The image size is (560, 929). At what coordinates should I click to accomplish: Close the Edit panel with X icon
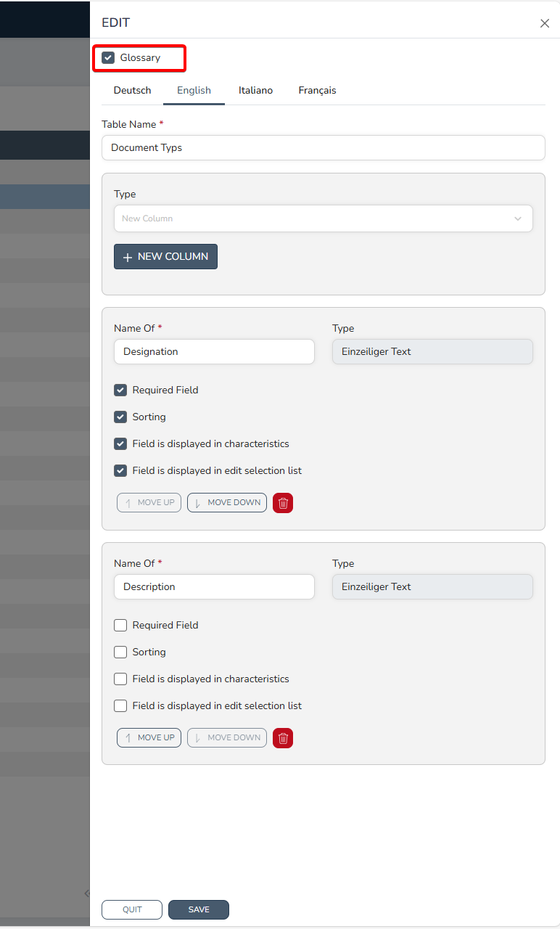(x=545, y=23)
